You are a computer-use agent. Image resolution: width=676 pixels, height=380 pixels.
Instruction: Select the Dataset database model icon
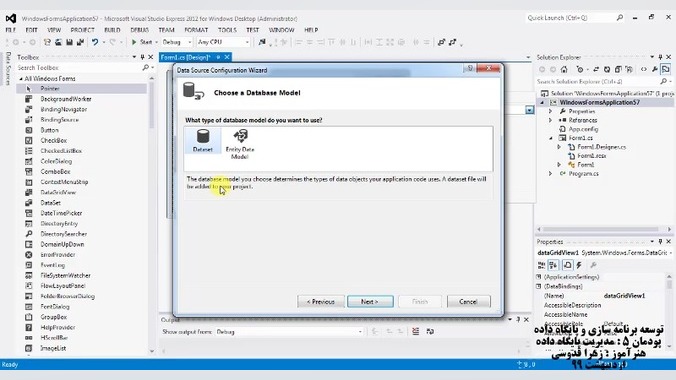[x=203, y=140]
